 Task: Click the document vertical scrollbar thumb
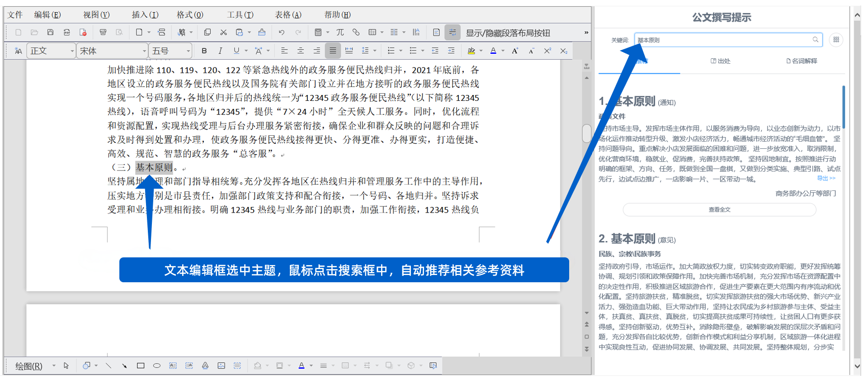[586, 133]
